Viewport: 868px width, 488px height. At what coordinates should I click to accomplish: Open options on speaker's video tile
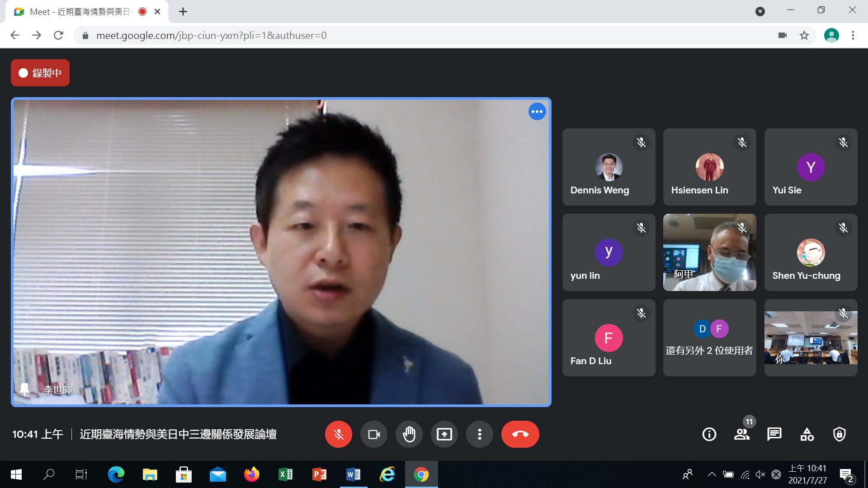point(537,112)
